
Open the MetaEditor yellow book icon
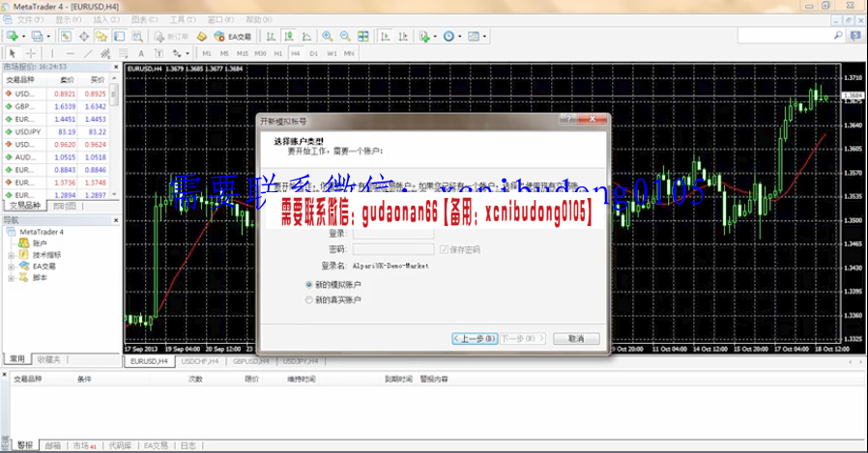[x=202, y=37]
